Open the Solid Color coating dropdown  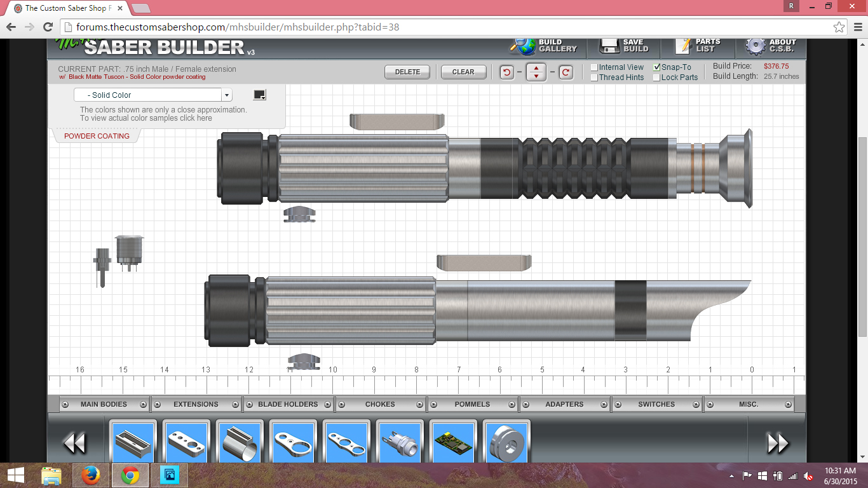click(153, 95)
